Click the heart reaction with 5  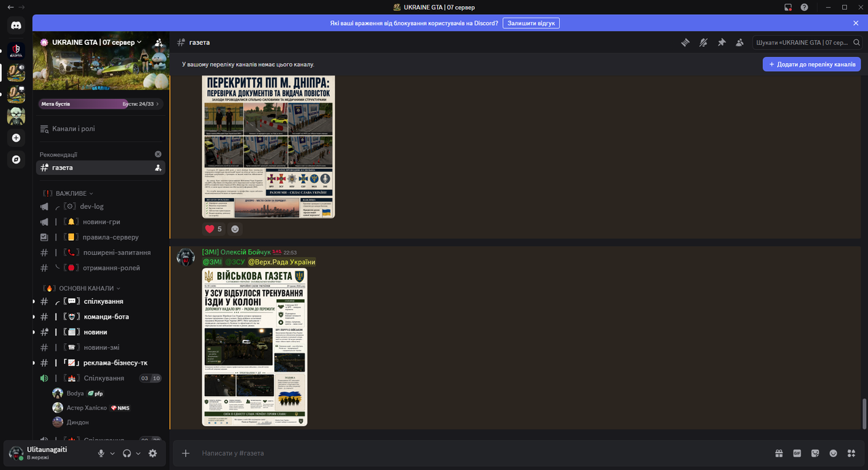tap(214, 229)
